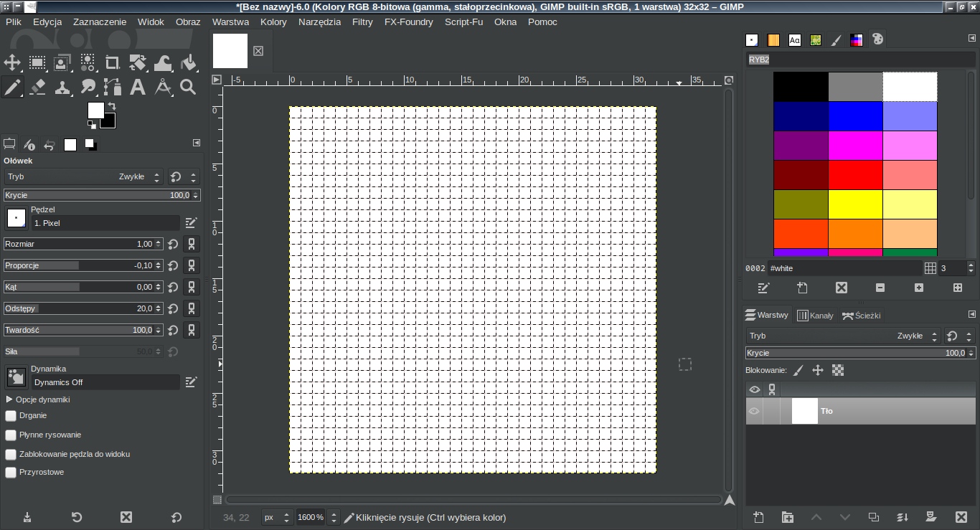Adjust the layer Krycie opacity slider

[x=860, y=353]
